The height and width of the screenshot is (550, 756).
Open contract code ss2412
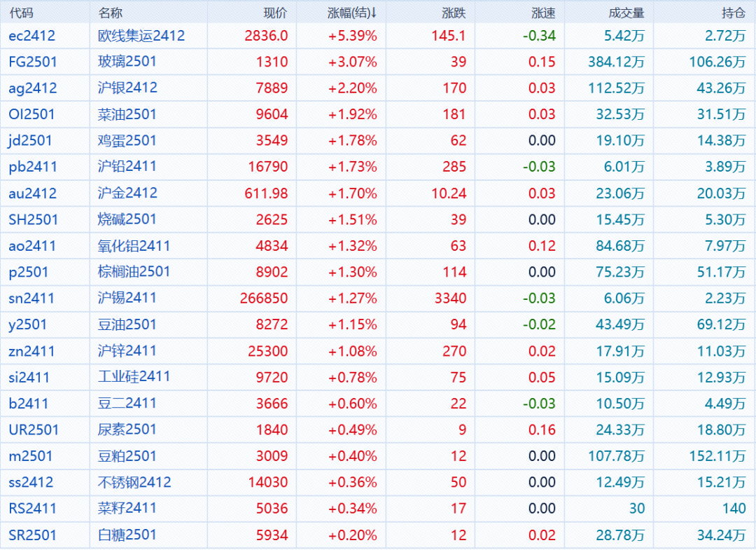[31, 482]
